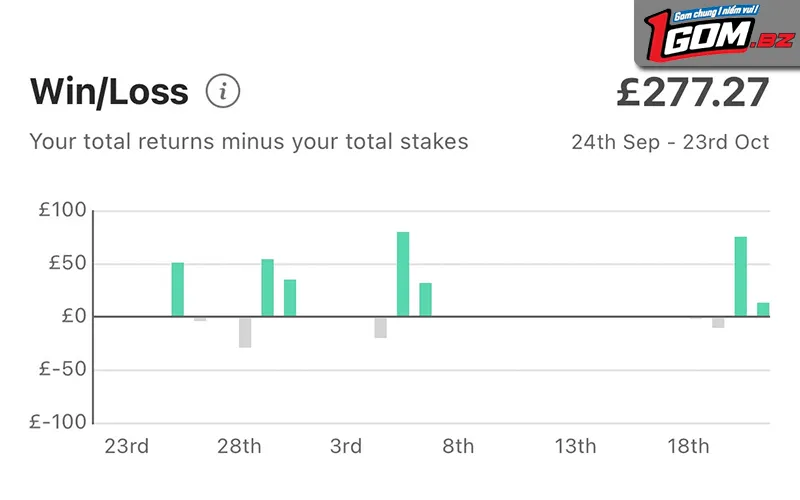Click the 18th date label
The height and width of the screenshot is (500, 800).
(688, 446)
